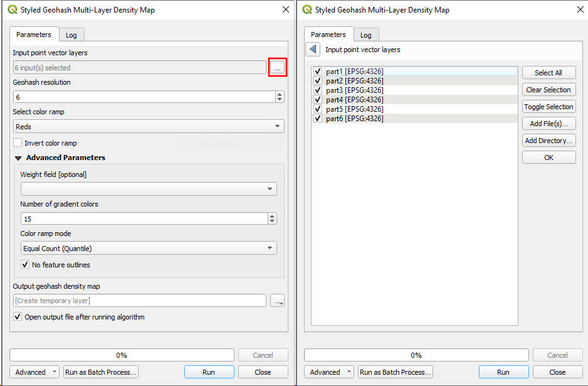Uncheck the part5 layer checkbox

(x=318, y=109)
